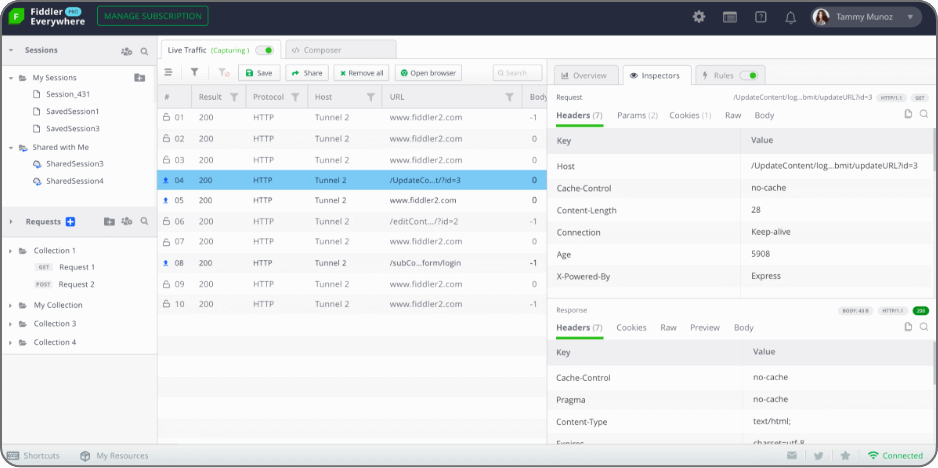Collapse the Collection 1 tree

[x=11, y=251]
